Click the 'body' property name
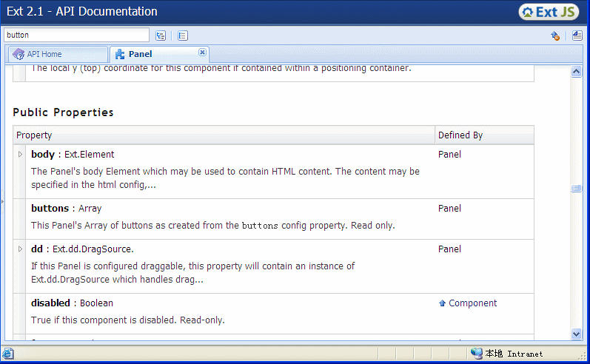This screenshot has height=364, width=590. tap(43, 155)
